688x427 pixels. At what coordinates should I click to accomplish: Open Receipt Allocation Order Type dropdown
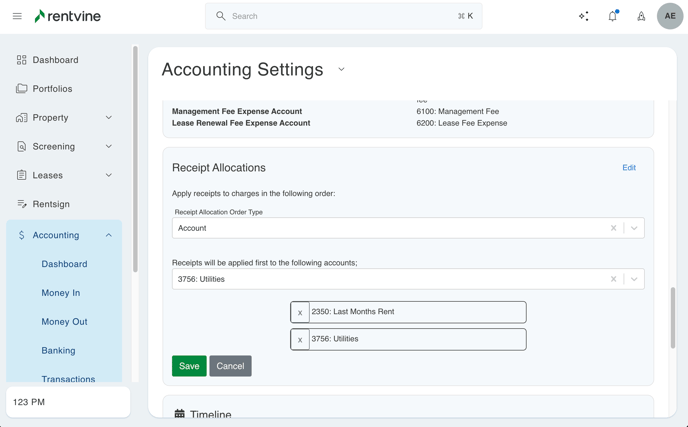coord(634,228)
